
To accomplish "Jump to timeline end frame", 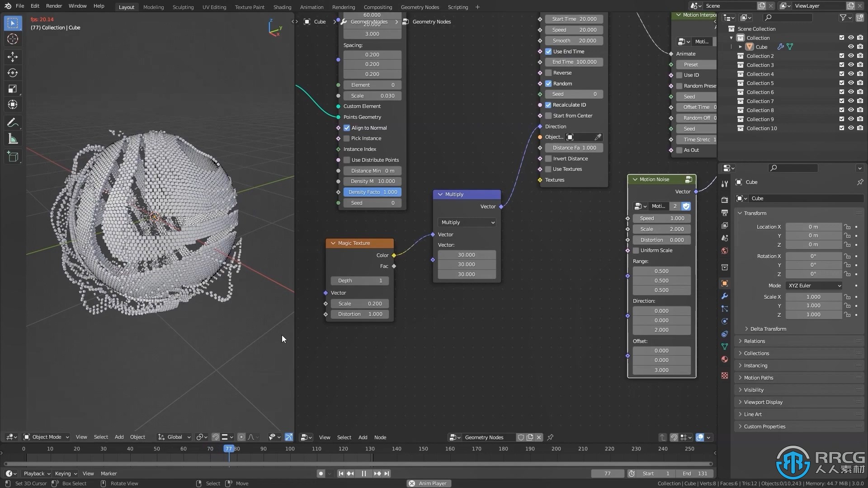I will [x=387, y=474].
